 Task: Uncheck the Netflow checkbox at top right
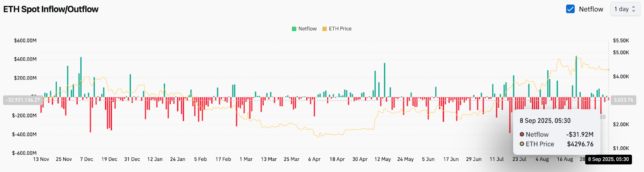point(570,9)
